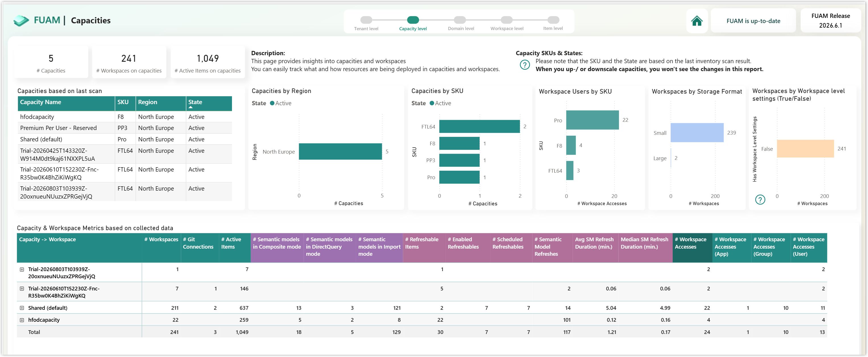Select the Large storage format bar

(x=671, y=158)
